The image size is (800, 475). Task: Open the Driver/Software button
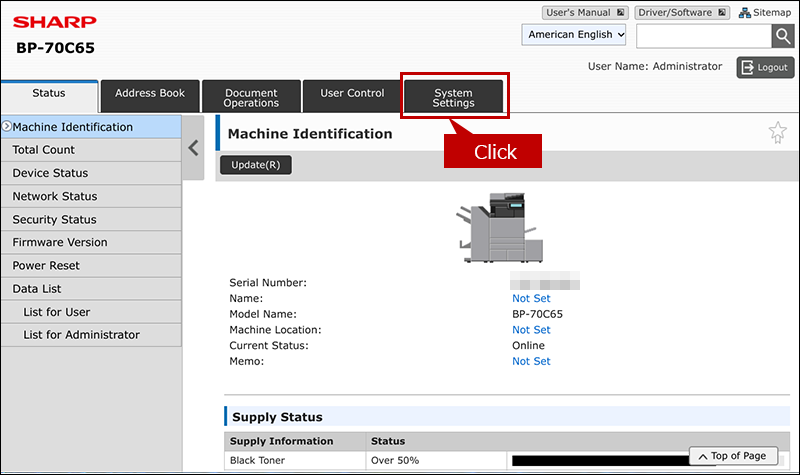click(x=682, y=13)
